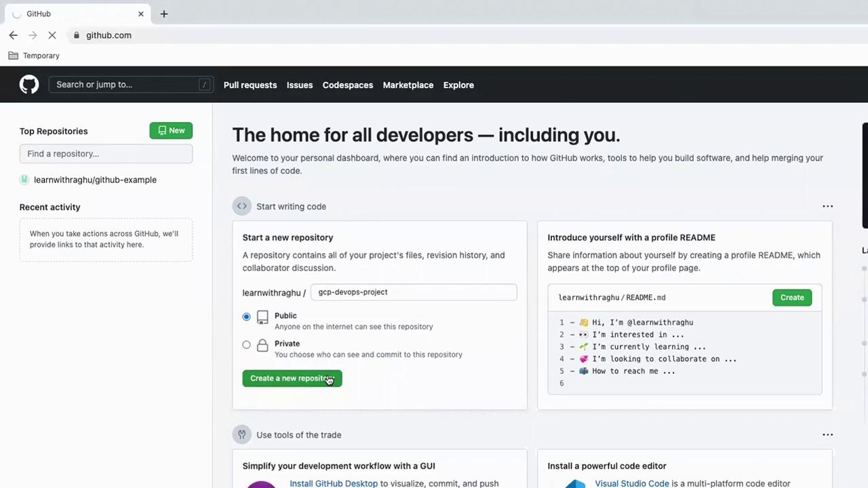868x488 pixels.
Task: Click Create a new repository button
Action: (x=292, y=378)
